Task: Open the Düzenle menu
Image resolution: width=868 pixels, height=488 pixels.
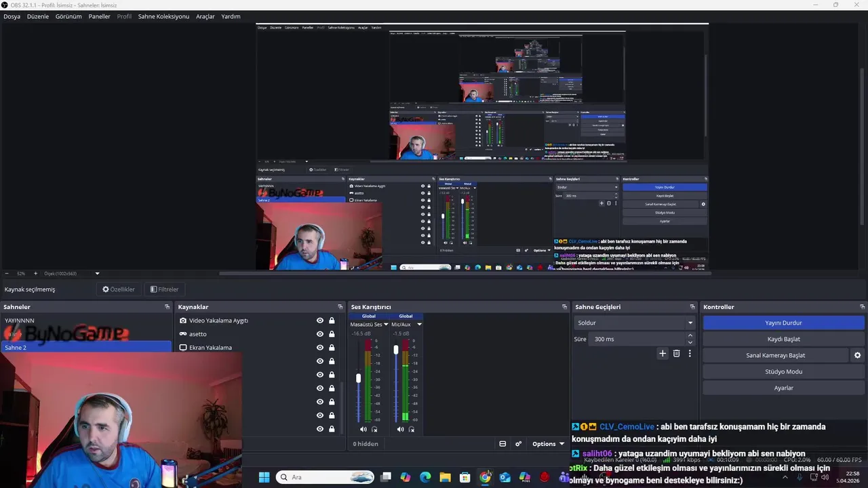Action: [38, 16]
